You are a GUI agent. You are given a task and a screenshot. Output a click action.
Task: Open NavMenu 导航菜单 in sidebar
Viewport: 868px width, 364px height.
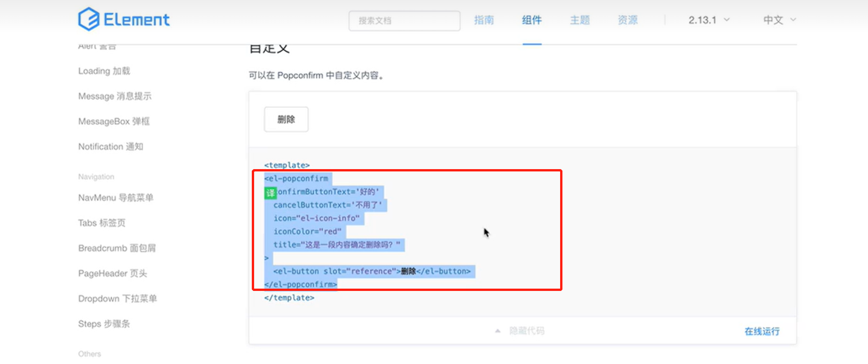coord(116,198)
